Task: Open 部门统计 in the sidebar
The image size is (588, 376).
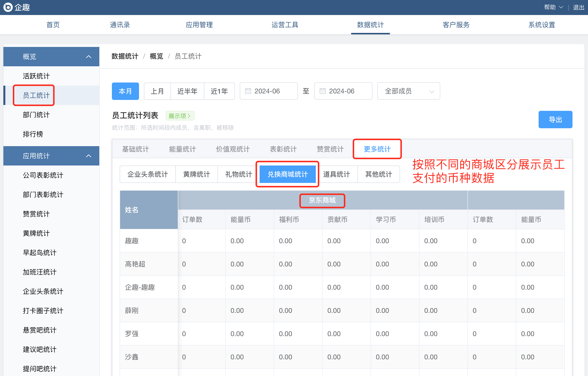Action: pyautogui.click(x=36, y=115)
